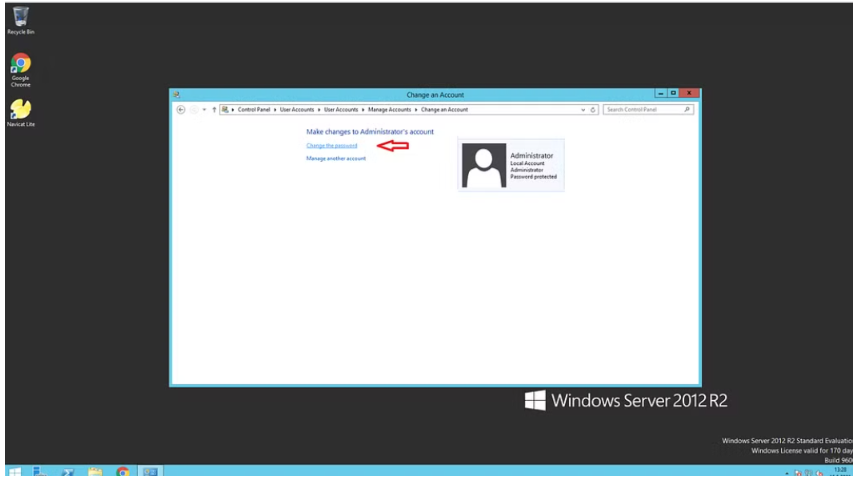The width and height of the screenshot is (853, 481).
Task: Select Manage Accounts in the breadcrumb path
Action: 390,109
